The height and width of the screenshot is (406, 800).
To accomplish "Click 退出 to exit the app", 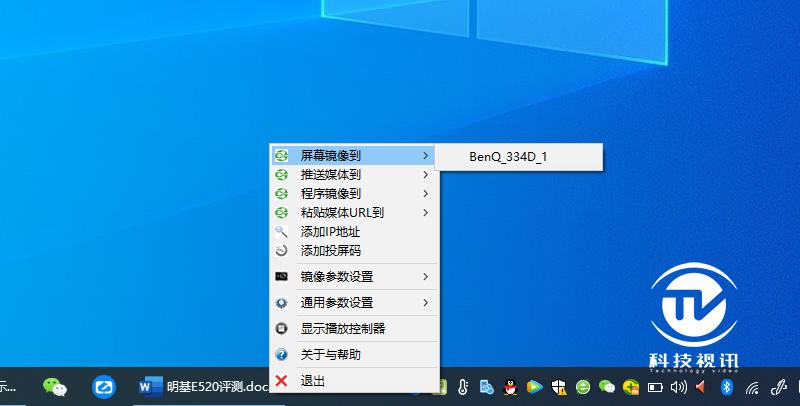I will 352,381.
